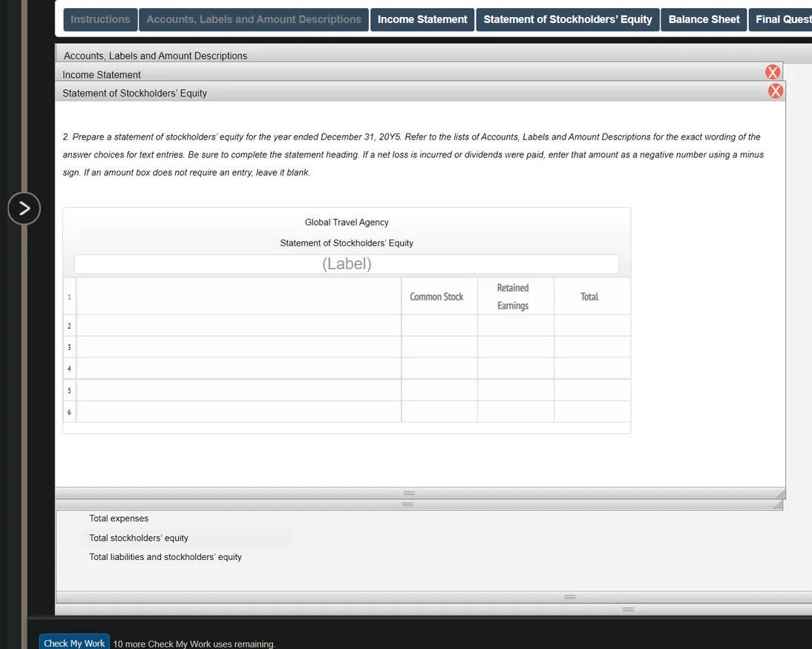Select the Label field in the statement heading
Image resolution: width=812 pixels, height=649 pixels.
click(346, 263)
